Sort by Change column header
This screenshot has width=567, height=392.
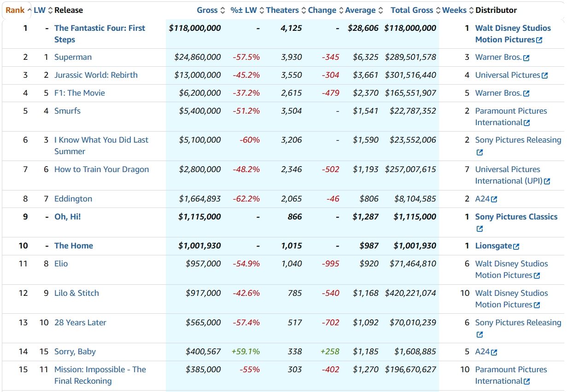(326, 10)
